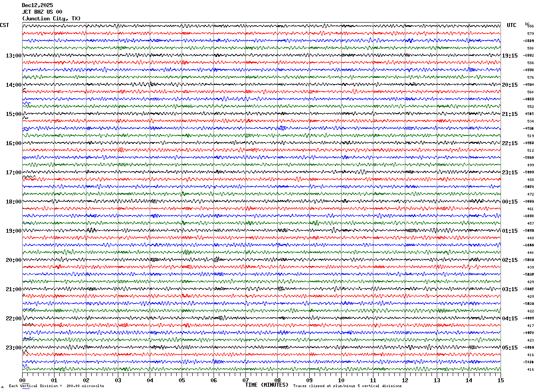Click the DC offset value 560

click(x=530, y=92)
